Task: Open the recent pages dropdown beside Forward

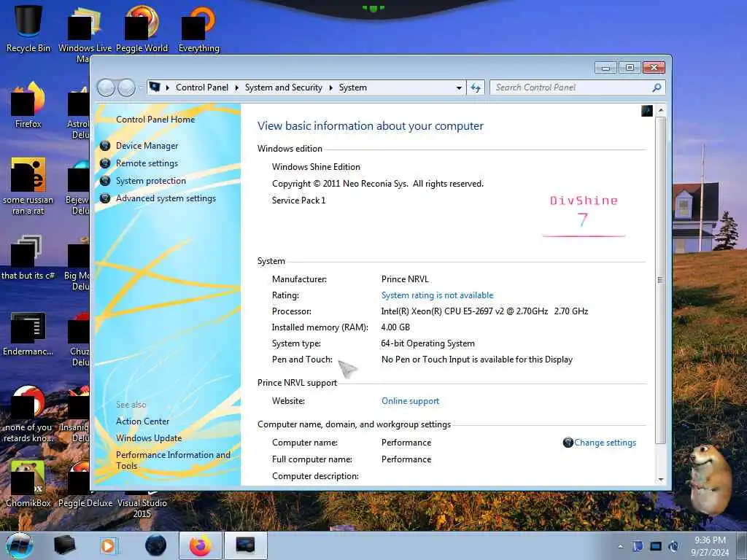Action: click(x=141, y=87)
